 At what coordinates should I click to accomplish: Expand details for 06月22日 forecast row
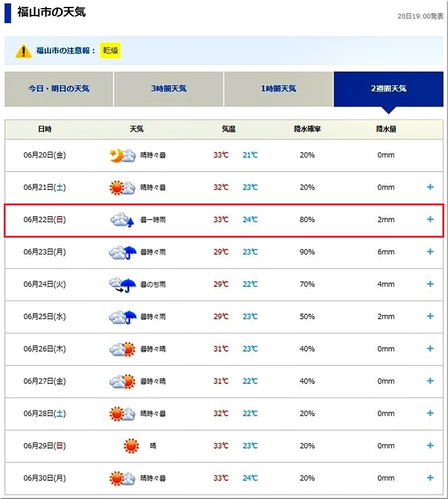click(x=430, y=220)
